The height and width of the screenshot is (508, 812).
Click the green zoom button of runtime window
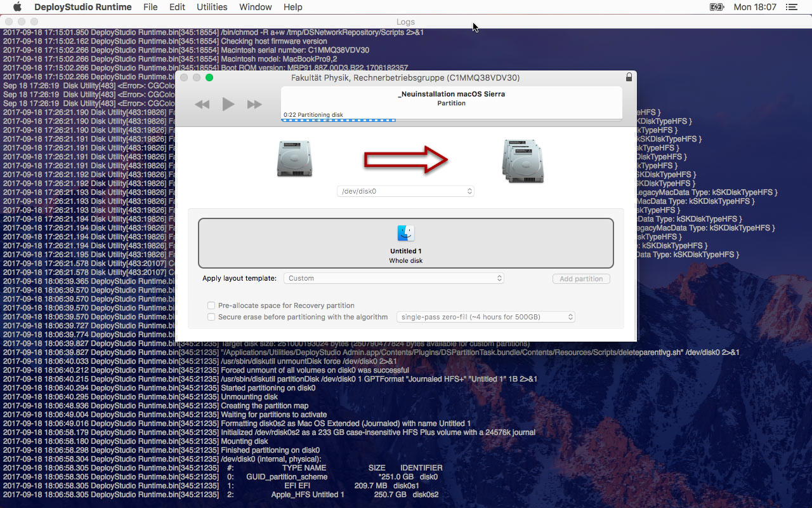coord(209,77)
